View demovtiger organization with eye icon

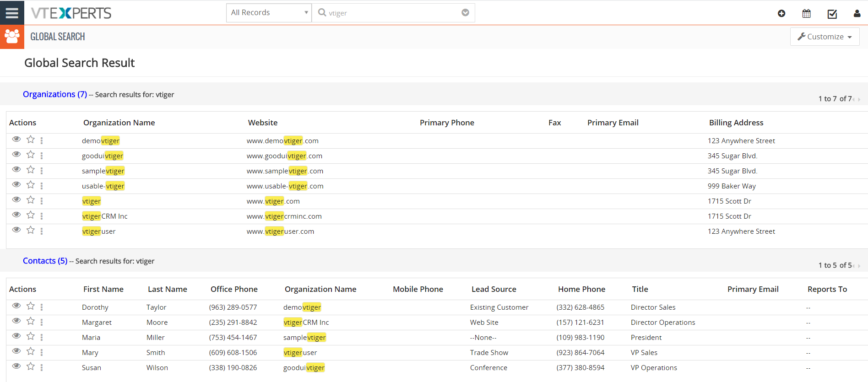(16, 139)
